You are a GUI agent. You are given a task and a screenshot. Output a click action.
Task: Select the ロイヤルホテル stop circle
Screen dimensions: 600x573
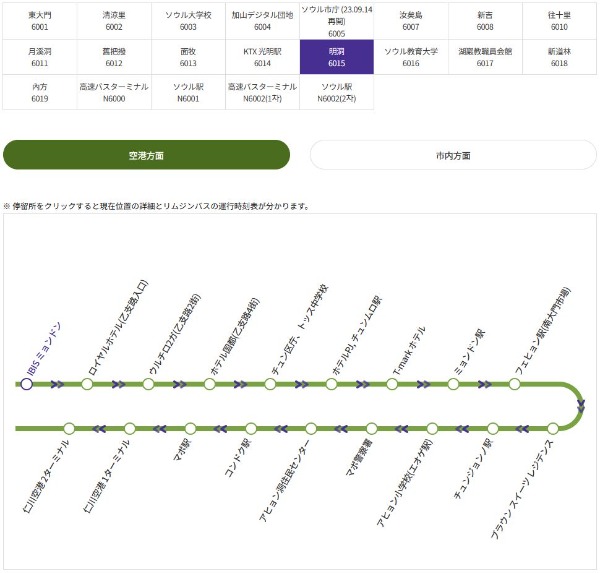coord(88,384)
